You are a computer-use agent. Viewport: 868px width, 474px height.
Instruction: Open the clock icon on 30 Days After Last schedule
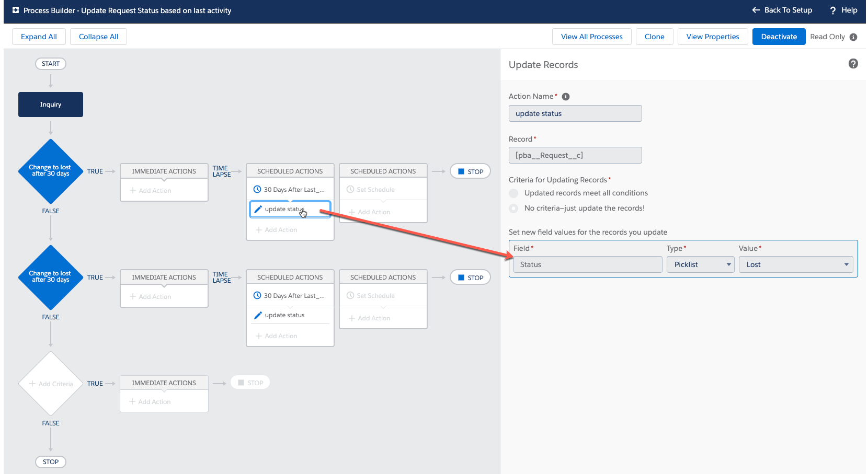click(257, 189)
